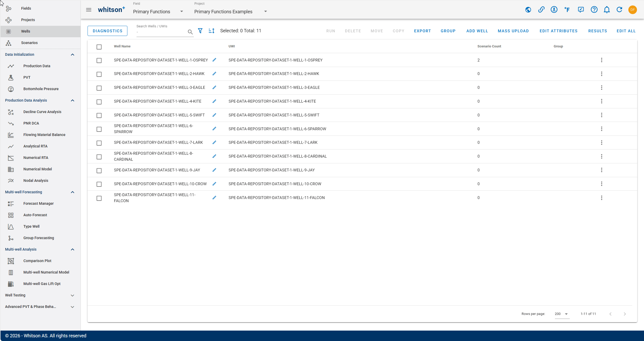
Task: Open three-dot menu for WELL-5-SWIFT
Action: coord(602,115)
